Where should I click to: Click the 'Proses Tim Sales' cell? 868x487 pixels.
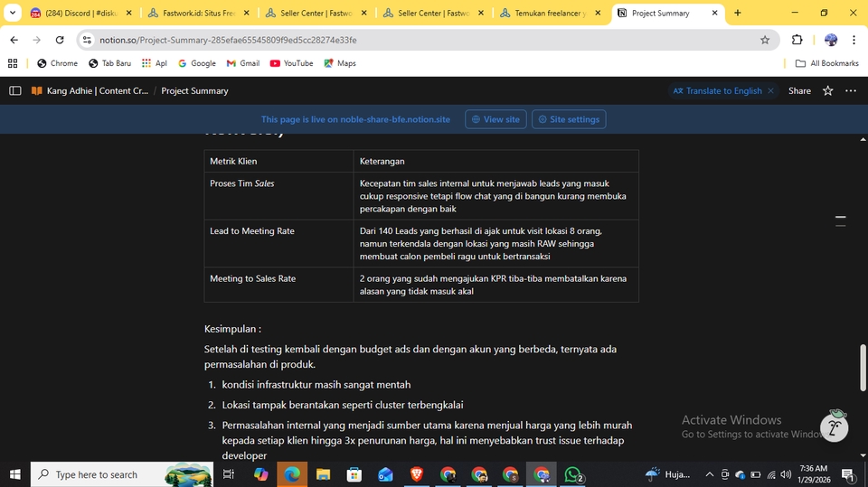coord(278,196)
